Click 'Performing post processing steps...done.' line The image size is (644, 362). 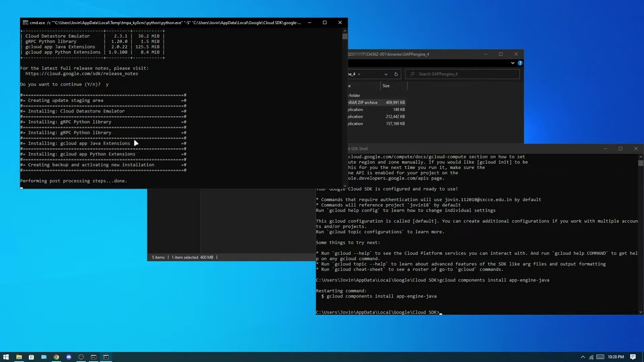(73, 181)
